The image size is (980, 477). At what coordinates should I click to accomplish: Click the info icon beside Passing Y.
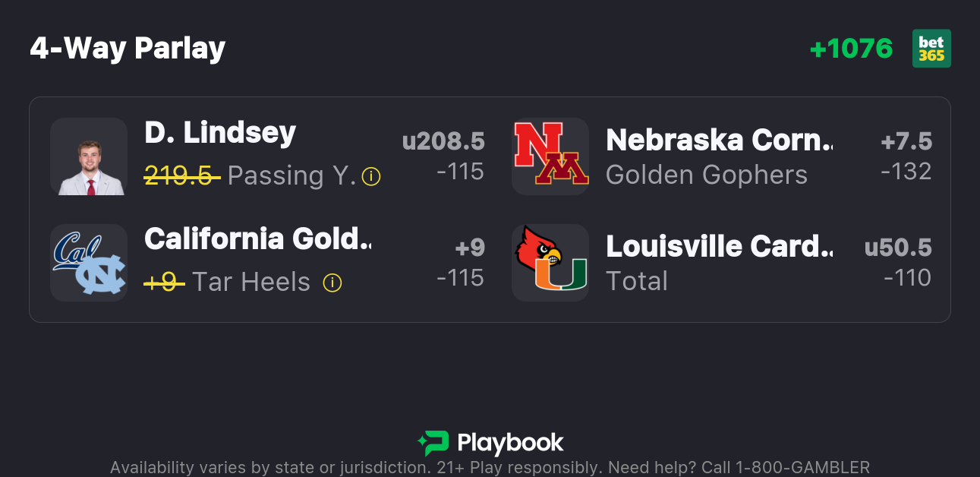tap(371, 177)
